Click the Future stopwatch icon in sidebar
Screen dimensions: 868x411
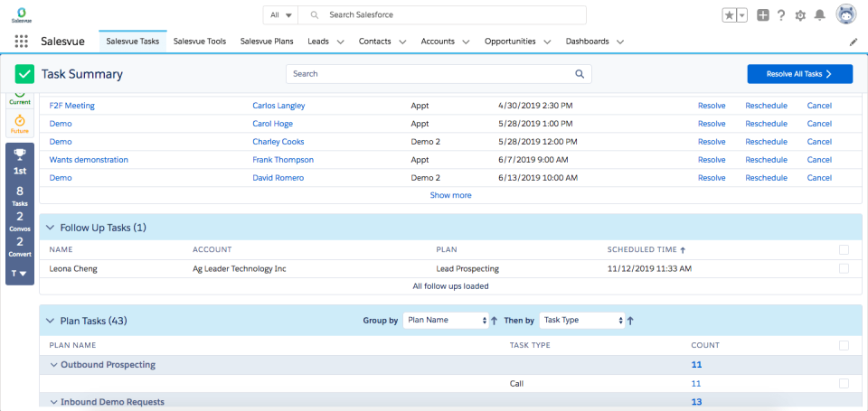(x=20, y=121)
